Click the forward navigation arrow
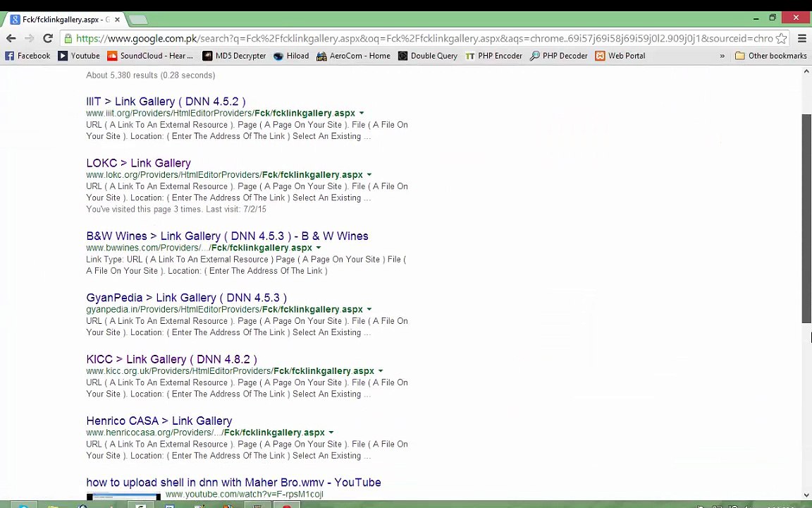Screen dimensions: 812x508 point(29,38)
